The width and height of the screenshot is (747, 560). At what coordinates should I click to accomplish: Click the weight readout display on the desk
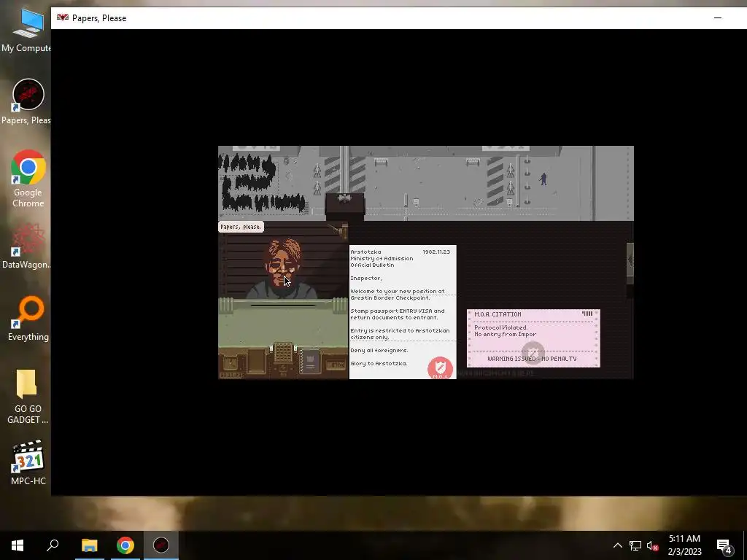point(337,365)
